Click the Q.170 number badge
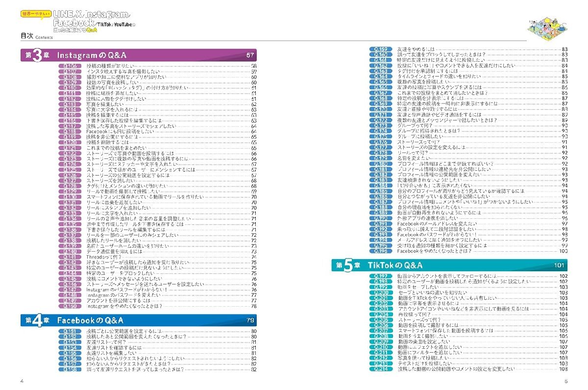The height and width of the screenshot is (390, 588). pos(380,109)
